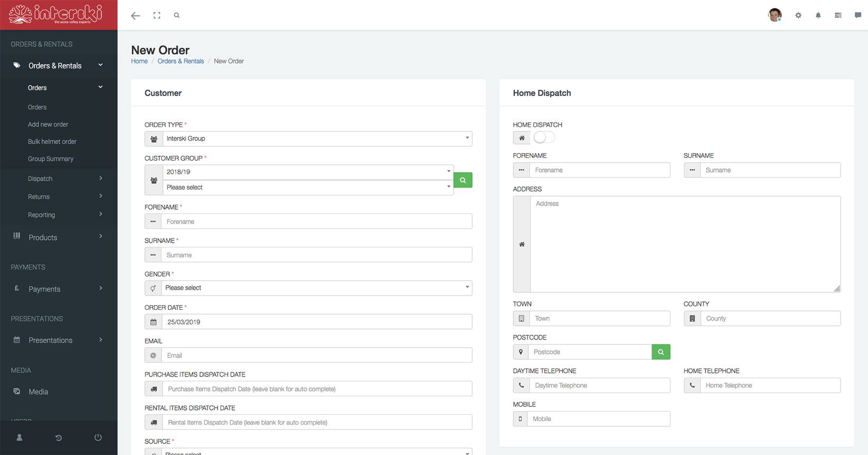Open the Orders list link in sidebar

[37, 107]
